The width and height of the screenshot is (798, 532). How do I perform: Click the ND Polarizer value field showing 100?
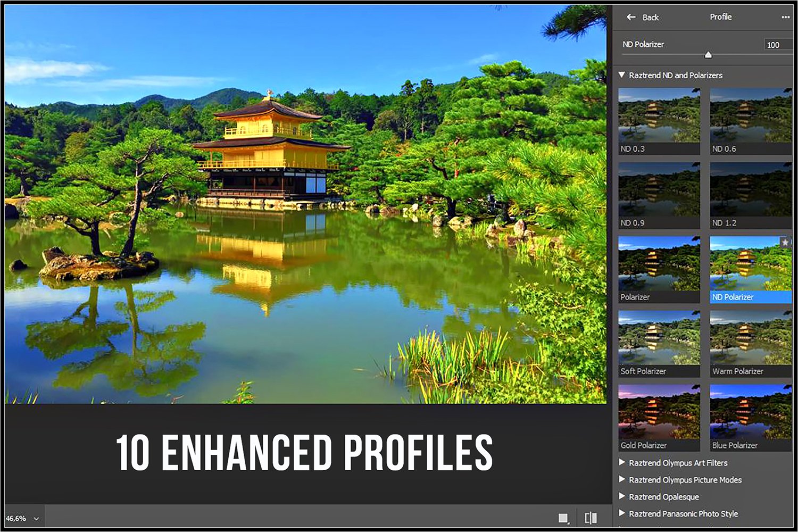pos(776,45)
